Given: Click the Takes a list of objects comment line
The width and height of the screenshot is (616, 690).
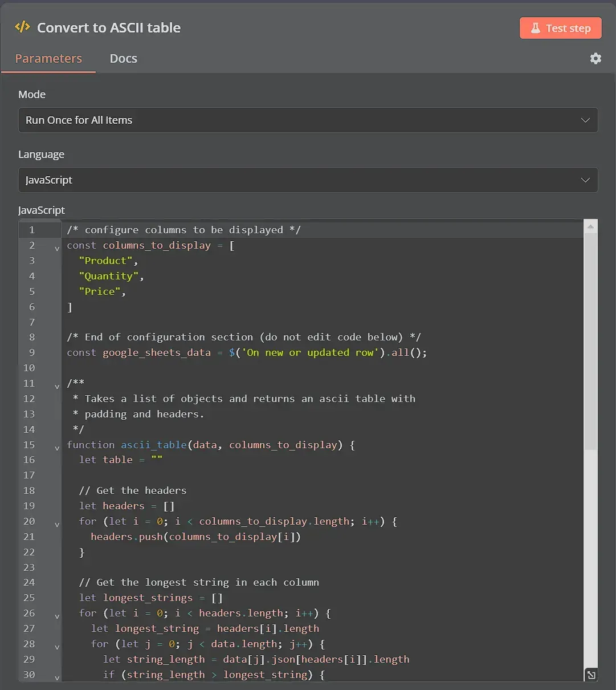Looking at the screenshot, I should point(244,399).
